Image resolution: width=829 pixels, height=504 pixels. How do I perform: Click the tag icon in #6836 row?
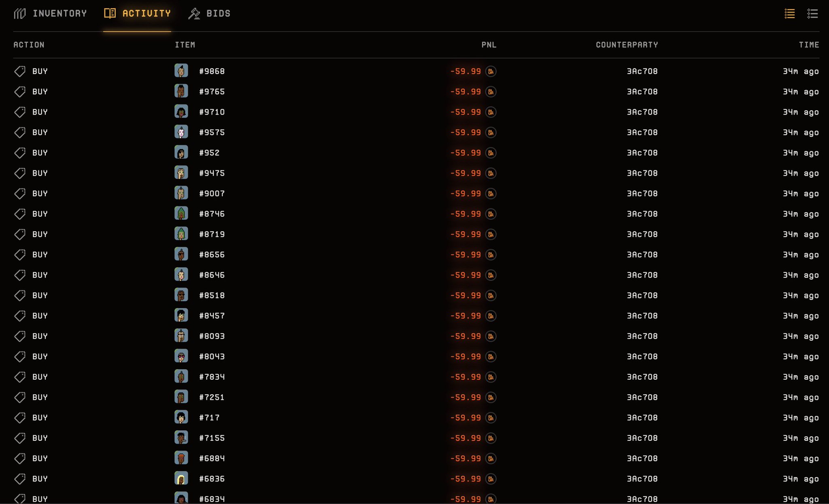pyautogui.click(x=20, y=478)
